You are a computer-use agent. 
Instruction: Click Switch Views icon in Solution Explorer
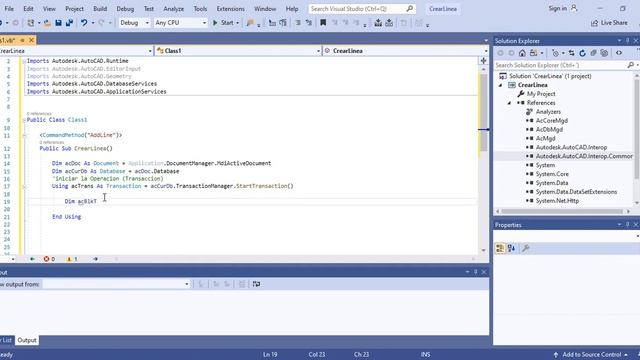533,53
